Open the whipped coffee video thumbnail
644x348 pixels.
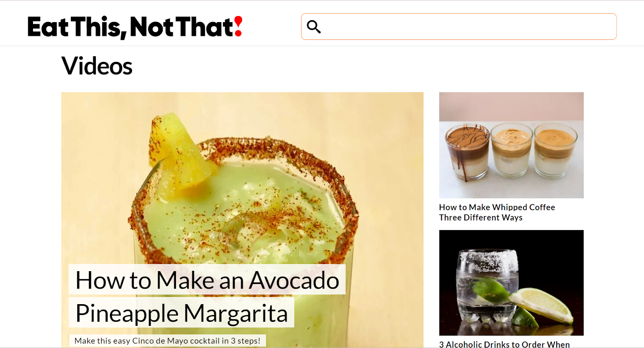tap(511, 145)
